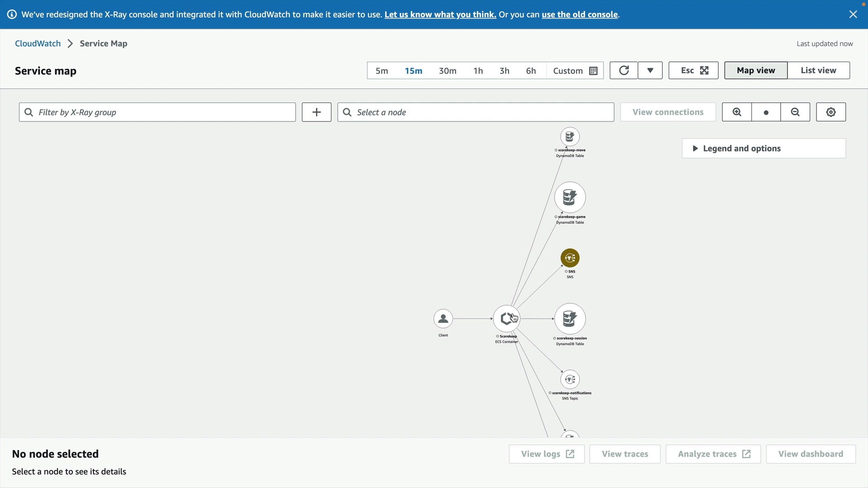
Task: Click the Filter by X-Ray group field
Action: (x=157, y=112)
